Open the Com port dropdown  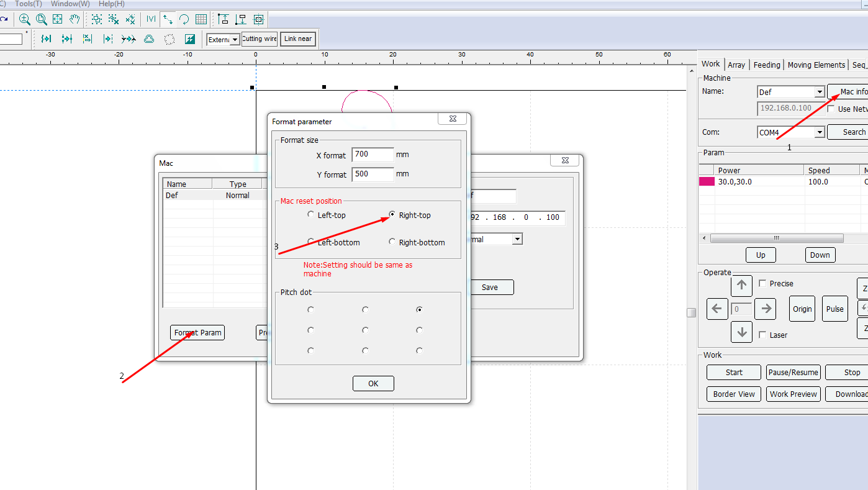point(819,132)
